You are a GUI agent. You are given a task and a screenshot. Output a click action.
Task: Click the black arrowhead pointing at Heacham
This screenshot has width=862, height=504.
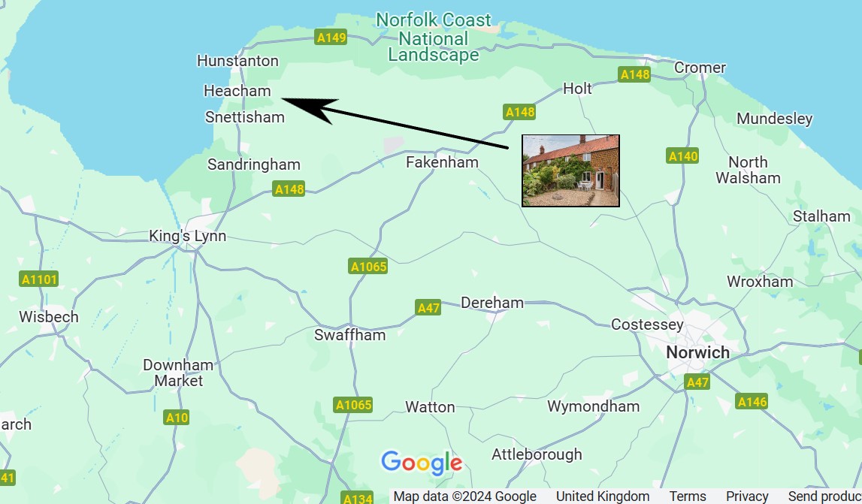tap(310, 108)
